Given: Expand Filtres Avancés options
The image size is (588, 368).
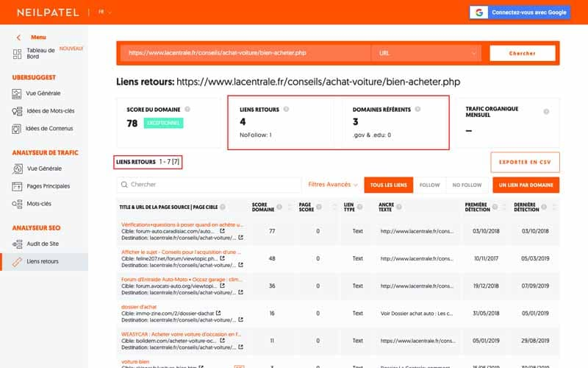Looking at the screenshot, I should (x=333, y=185).
